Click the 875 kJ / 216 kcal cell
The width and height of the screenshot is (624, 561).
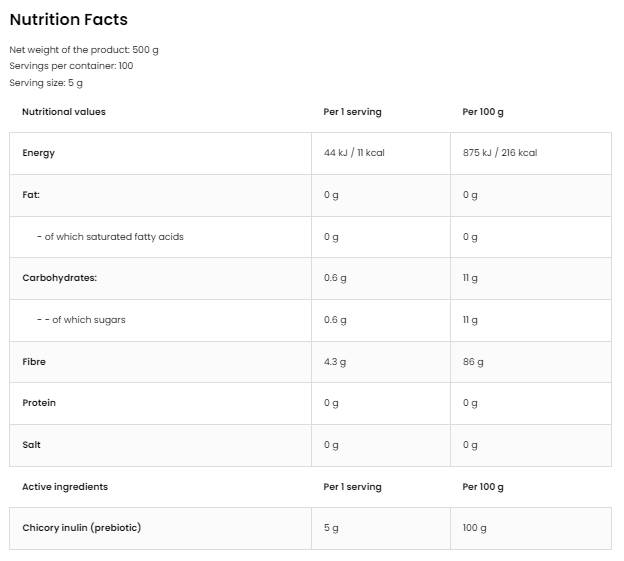point(500,153)
